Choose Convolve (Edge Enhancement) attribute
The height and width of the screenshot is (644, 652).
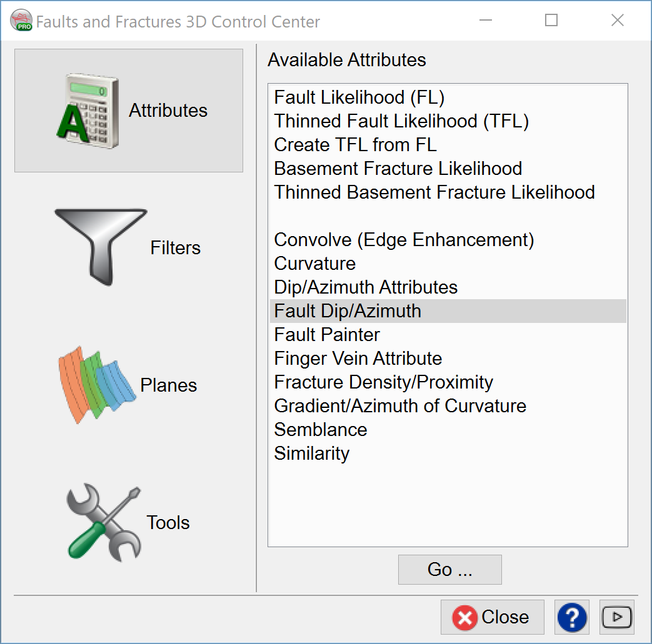tap(404, 240)
